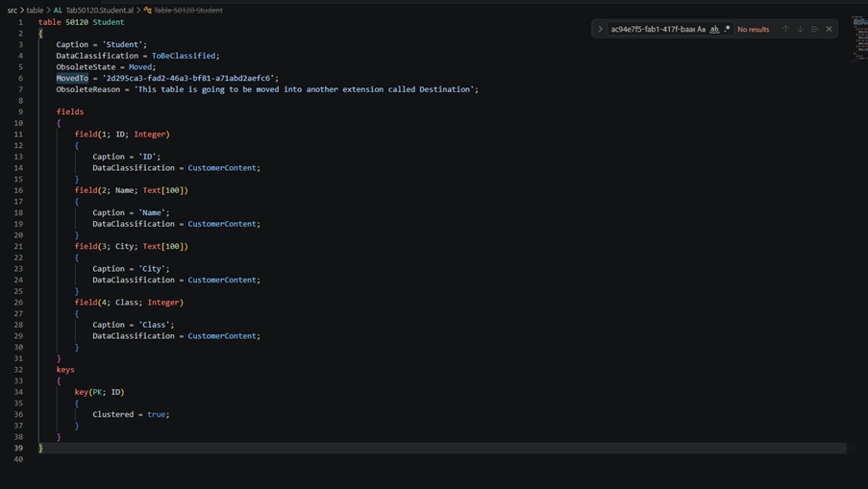868x489 pixels.
Task: Toggle Match Case in find widget
Action: (x=702, y=30)
